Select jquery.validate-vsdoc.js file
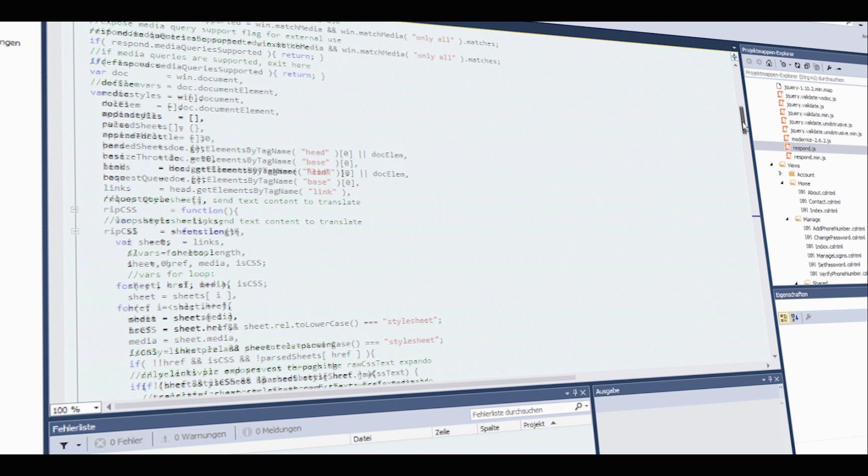The image size is (868, 476). click(x=810, y=97)
